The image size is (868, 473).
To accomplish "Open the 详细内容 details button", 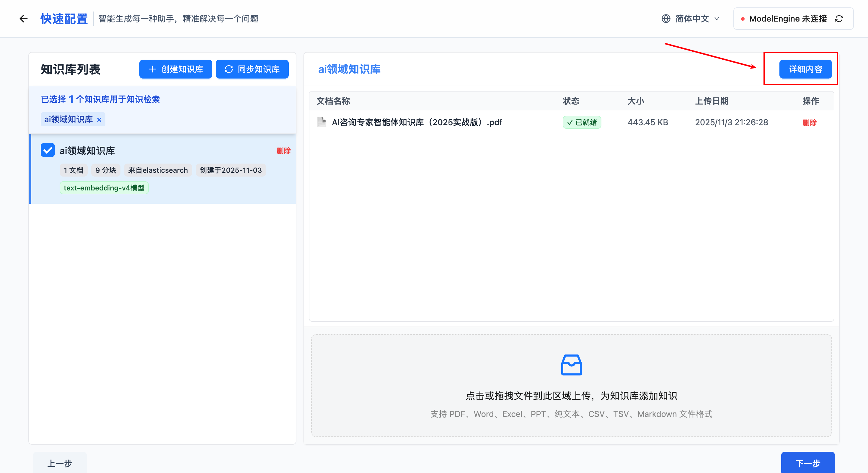I will pos(805,69).
